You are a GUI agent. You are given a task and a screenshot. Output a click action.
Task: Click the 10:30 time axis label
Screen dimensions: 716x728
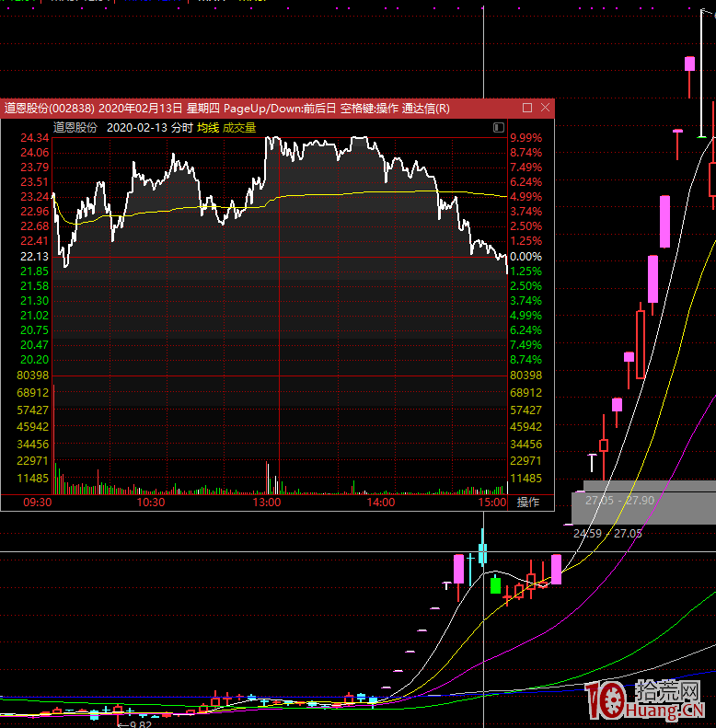point(150,503)
